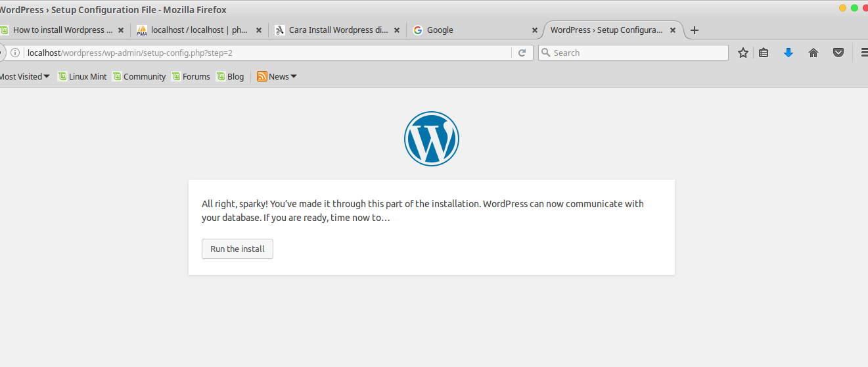
Task: Click the Run the install button
Action: [237, 249]
